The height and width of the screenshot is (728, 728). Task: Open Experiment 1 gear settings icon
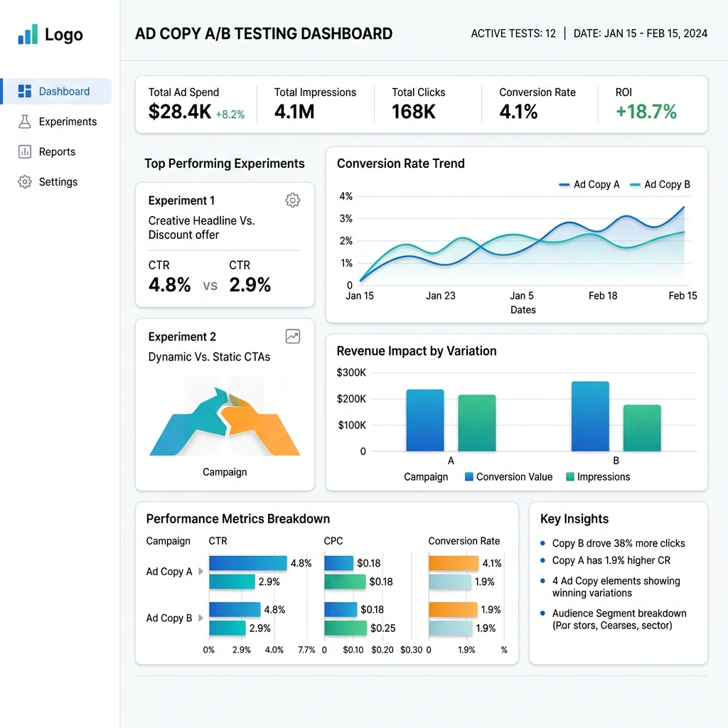(x=292, y=200)
